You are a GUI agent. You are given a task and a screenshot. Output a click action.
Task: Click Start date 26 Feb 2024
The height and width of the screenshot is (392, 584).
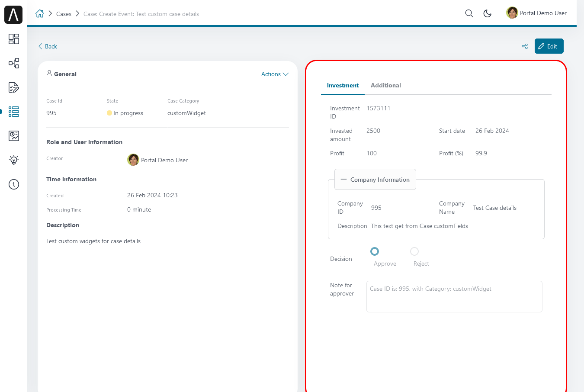[x=492, y=131]
